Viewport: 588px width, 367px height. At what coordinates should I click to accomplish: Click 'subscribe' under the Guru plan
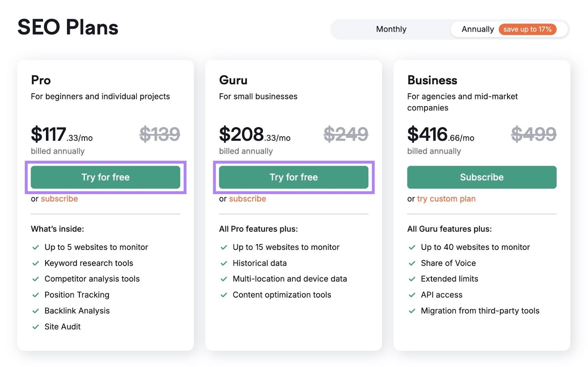coord(247,199)
